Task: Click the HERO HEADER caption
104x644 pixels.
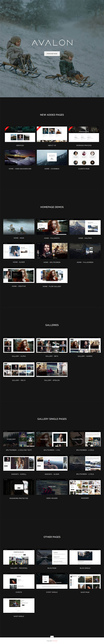Action: click(52, 498)
